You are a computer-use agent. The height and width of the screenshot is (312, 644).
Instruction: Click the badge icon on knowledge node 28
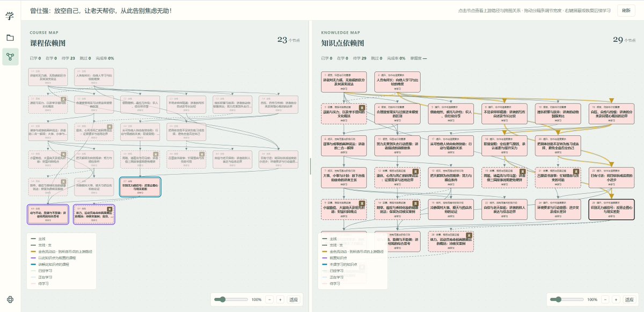pos(468,236)
